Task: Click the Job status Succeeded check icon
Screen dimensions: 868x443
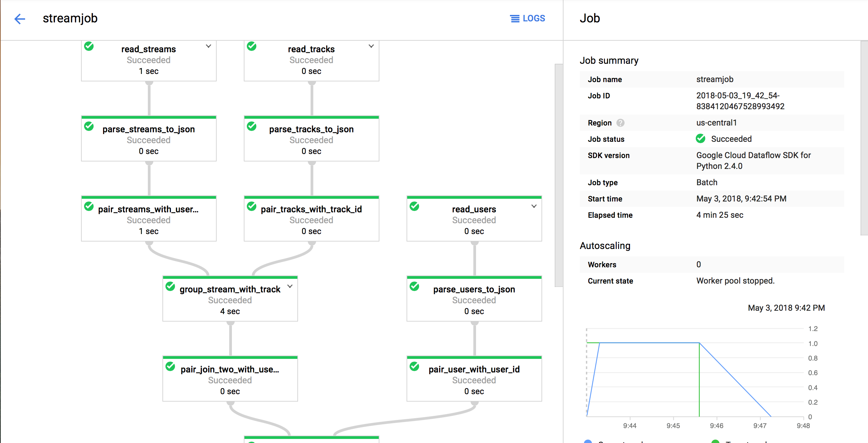Action: [701, 139]
